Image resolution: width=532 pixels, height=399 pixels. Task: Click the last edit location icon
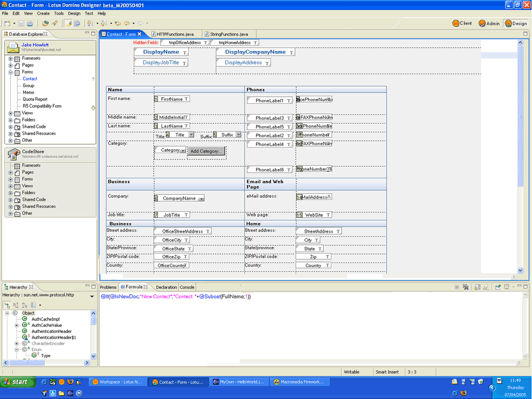[x=118, y=23]
